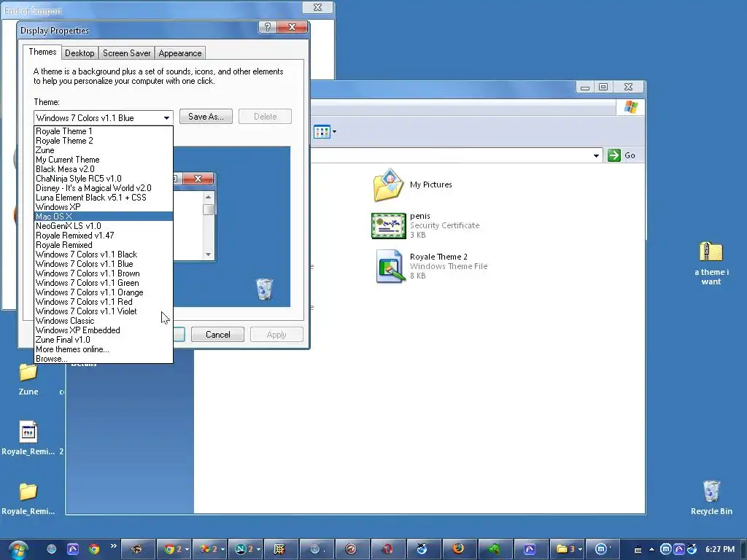Choose Zune in the theme list
Screen dimensions: 747x560
[104, 150]
